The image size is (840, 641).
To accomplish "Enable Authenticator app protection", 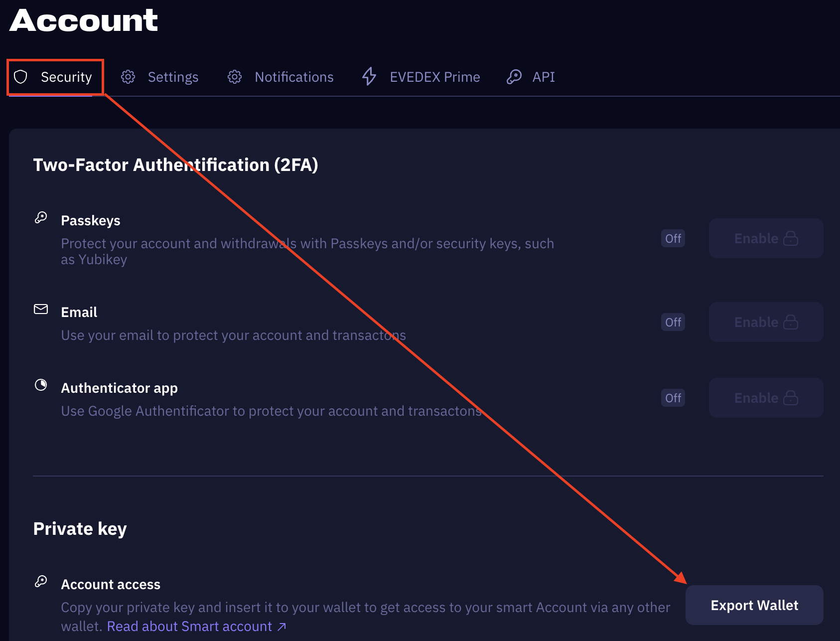I will point(766,398).
